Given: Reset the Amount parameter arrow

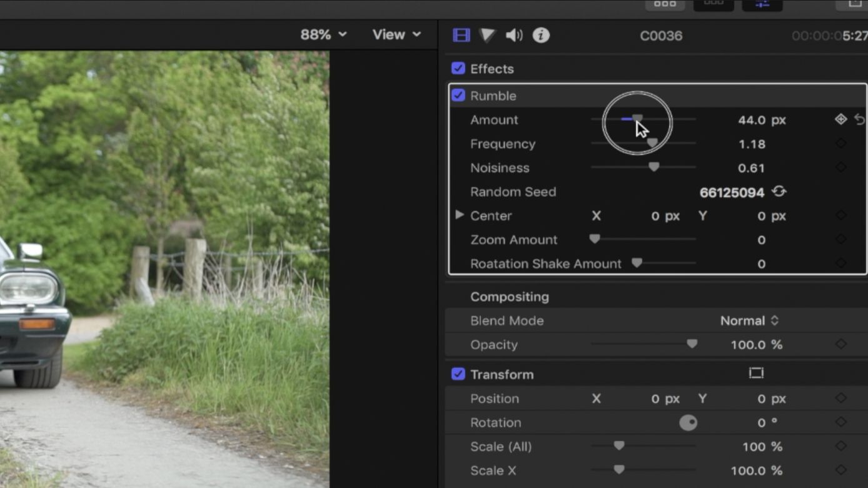Looking at the screenshot, I should click(x=860, y=119).
